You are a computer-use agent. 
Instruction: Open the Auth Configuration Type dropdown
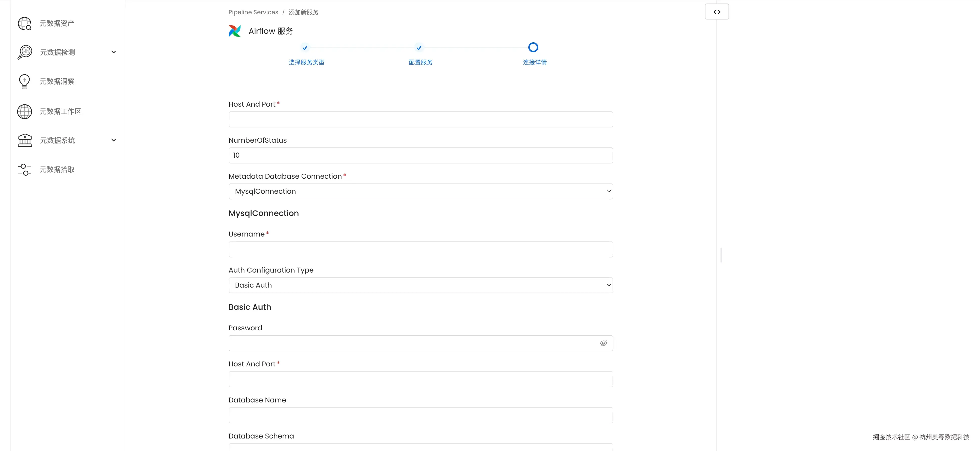point(420,286)
